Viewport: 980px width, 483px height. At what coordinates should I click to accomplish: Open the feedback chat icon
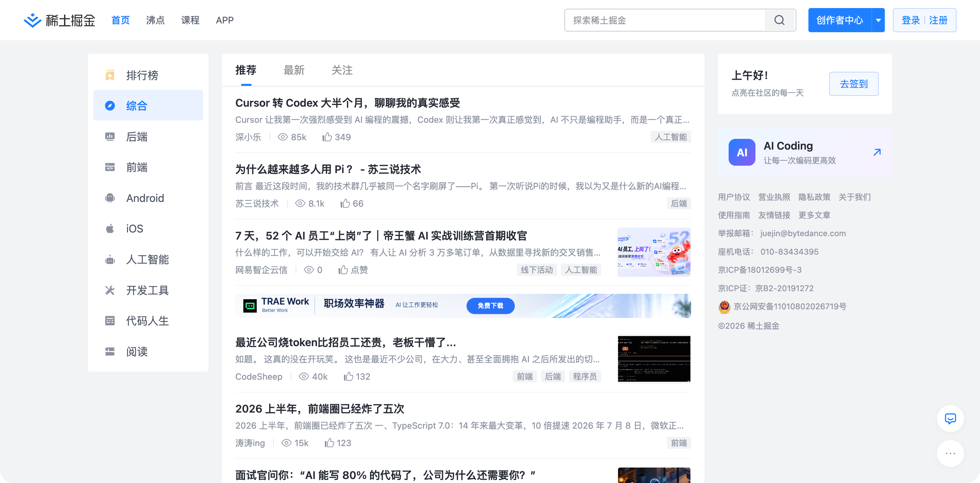click(950, 419)
